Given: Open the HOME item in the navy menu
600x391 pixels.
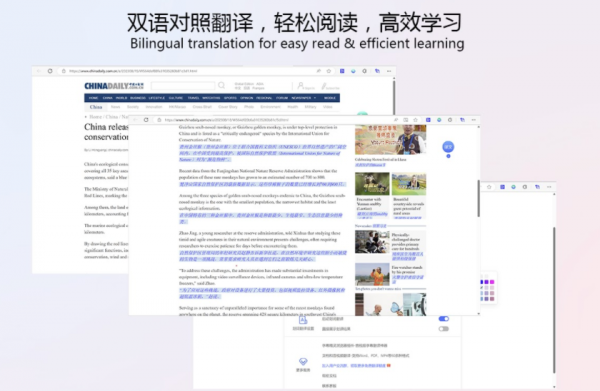Looking at the screenshot, I should coord(93,98).
